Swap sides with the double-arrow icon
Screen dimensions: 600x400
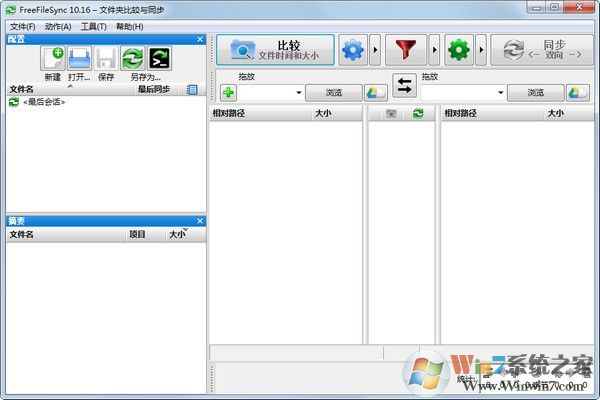pyautogui.click(x=404, y=85)
